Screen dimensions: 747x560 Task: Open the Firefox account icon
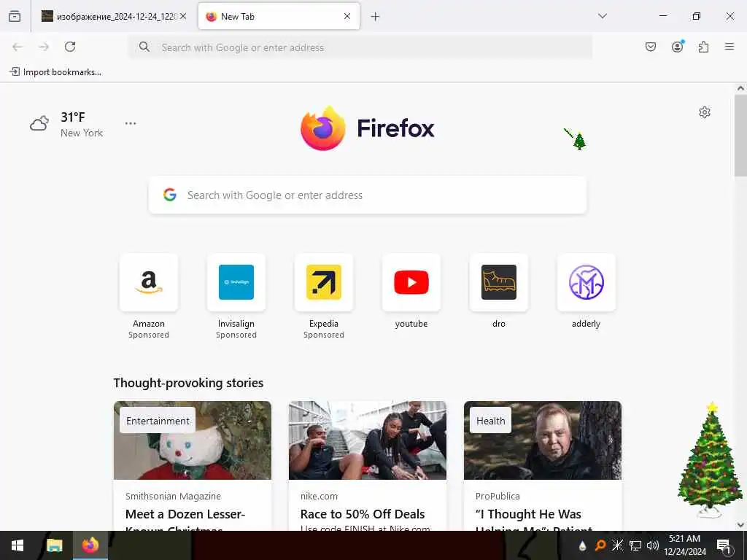678,47
